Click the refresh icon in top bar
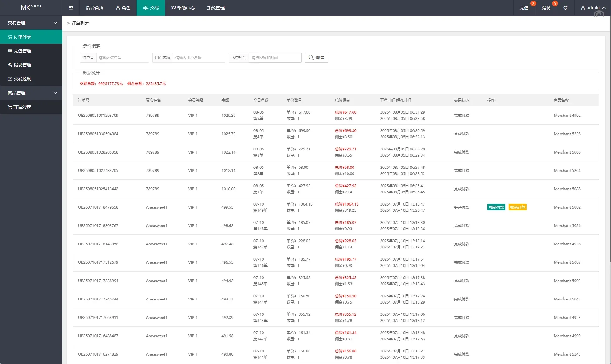Image resolution: width=611 pixels, height=364 pixels. 565,8
